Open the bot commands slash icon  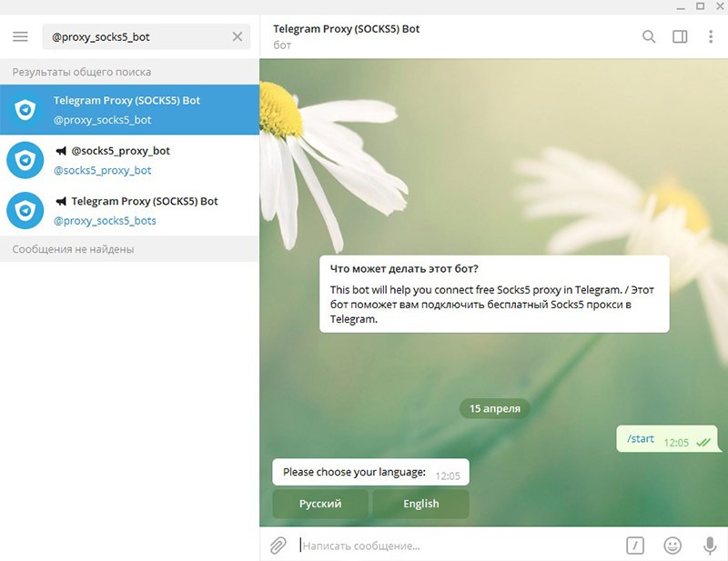pyautogui.click(x=635, y=546)
